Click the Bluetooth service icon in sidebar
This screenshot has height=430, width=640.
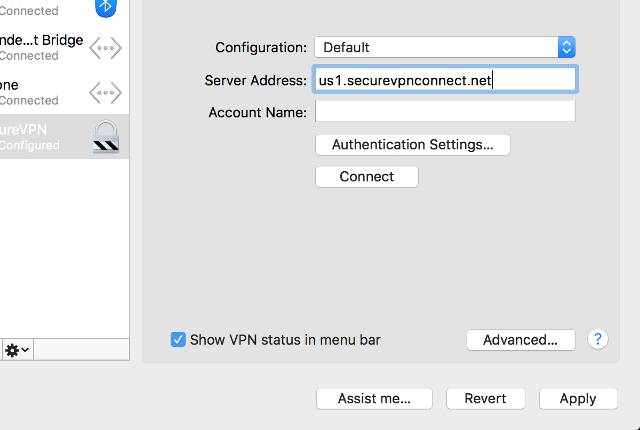pos(106,6)
